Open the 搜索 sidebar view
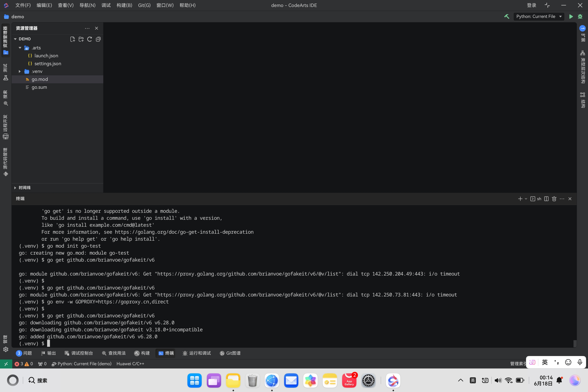This screenshot has height=392, width=588. [5, 98]
